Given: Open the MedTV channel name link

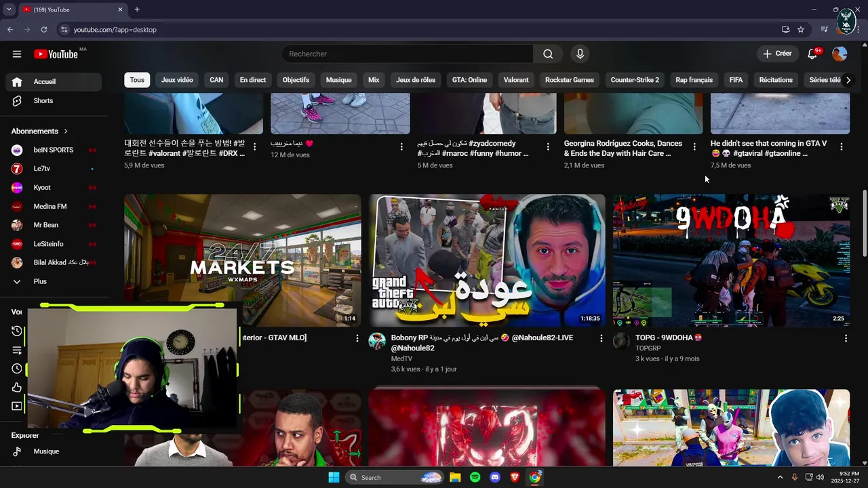Looking at the screenshot, I should (401, 359).
